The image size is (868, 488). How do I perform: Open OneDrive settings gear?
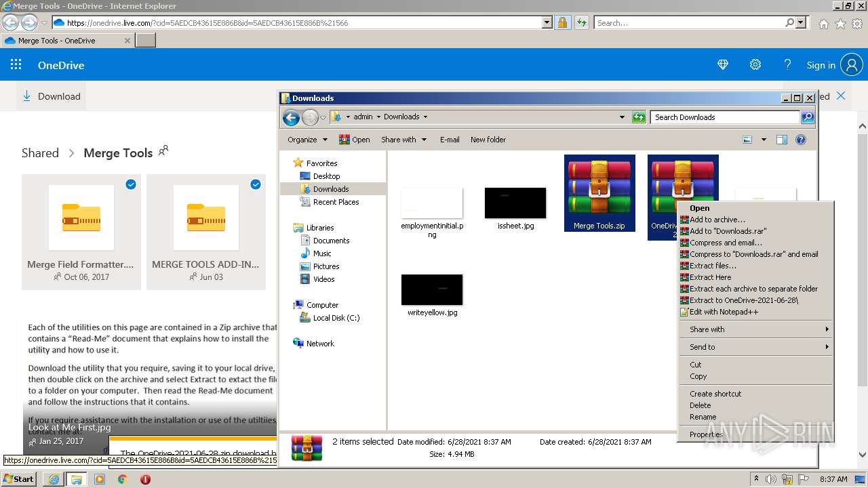click(755, 65)
